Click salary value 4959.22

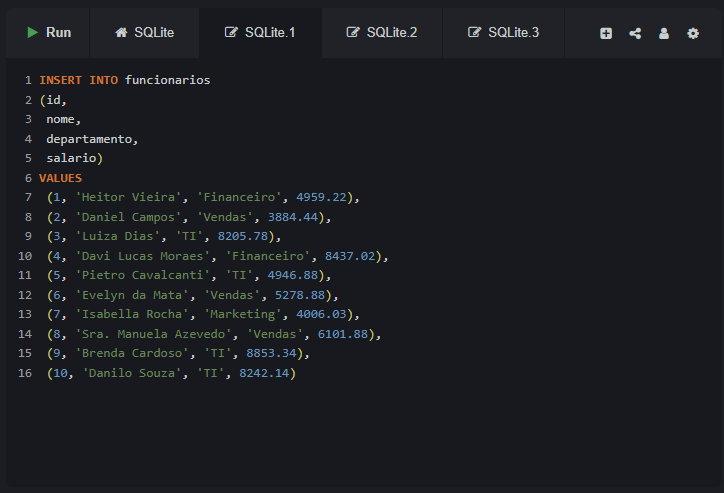(x=321, y=197)
